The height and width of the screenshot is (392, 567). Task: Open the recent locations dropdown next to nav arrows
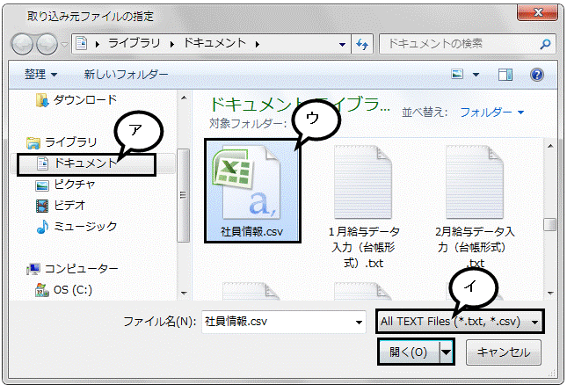pos(64,45)
